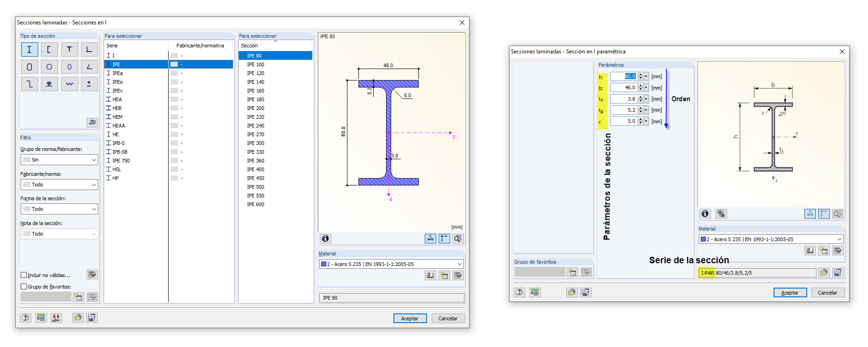Choose section IPE 360 from the list
Image resolution: width=868 pixels, height=347 pixels.
coord(276,161)
